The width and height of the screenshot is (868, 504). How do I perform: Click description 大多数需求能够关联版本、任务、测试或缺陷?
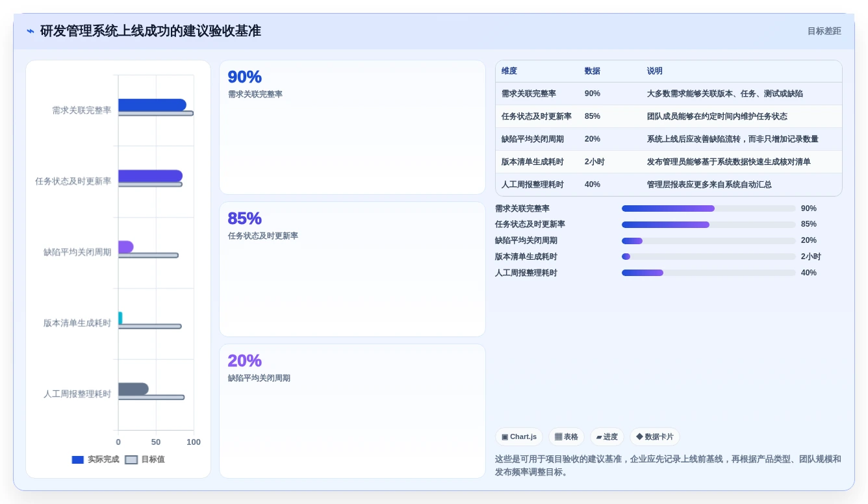[724, 94]
